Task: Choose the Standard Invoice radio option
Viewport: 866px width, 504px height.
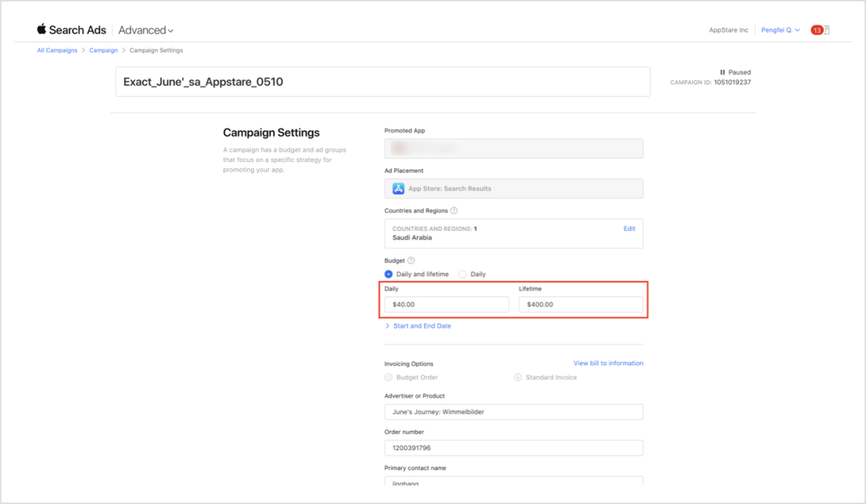Action: (x=518, y=377)
